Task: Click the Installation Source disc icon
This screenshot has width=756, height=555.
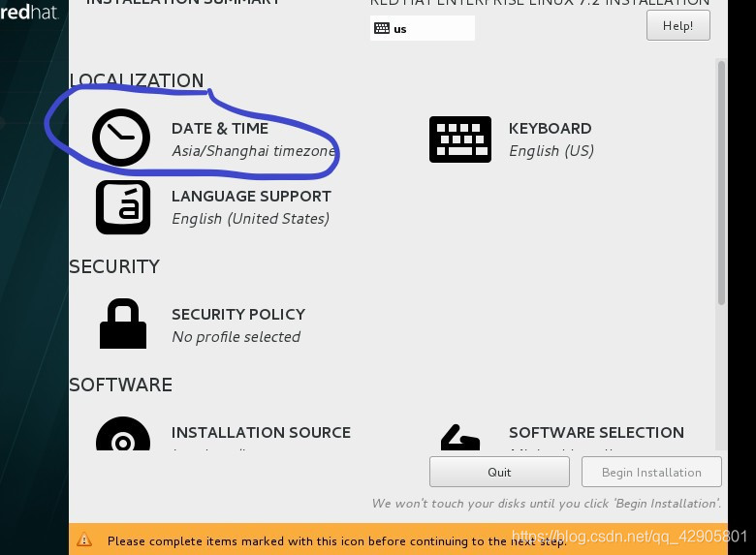Action: tap(123, 434)
